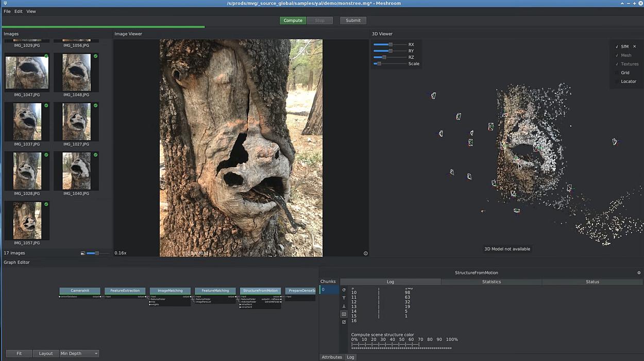Click the Fit button in Graph Editor
The width and height of the screenshot is (644, 361).
click(x=19, y=353)
